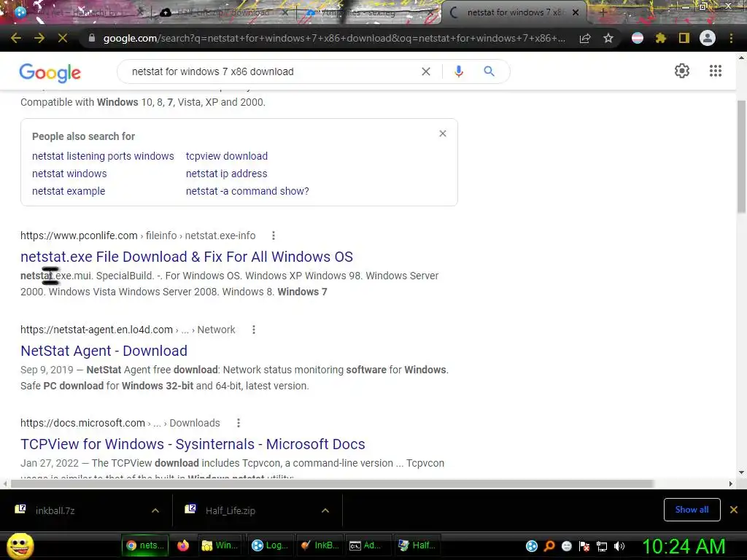Image resolution: width=747 pixels, height=560 pixels.
Task: Search for netstat listening ports windows
Action: click(x=103, y=156)
